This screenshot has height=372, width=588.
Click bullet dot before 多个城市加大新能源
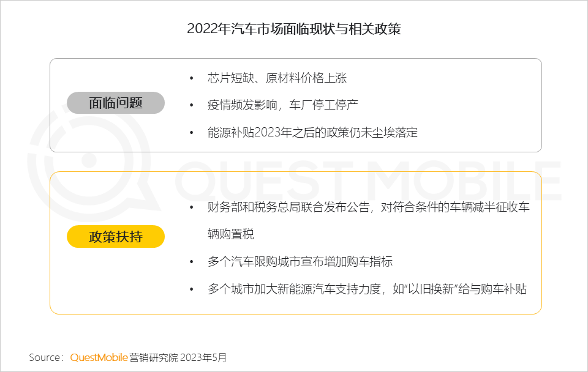[192, 289]
